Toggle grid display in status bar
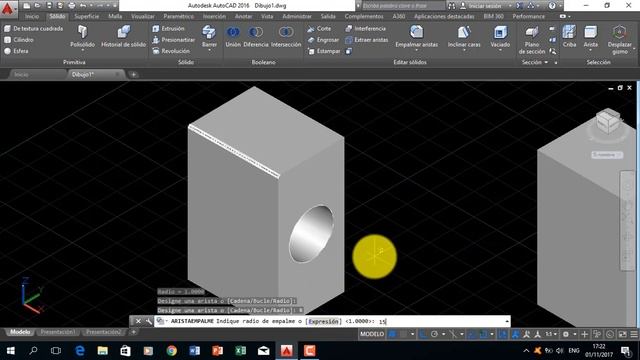 [x=392, y=334]
